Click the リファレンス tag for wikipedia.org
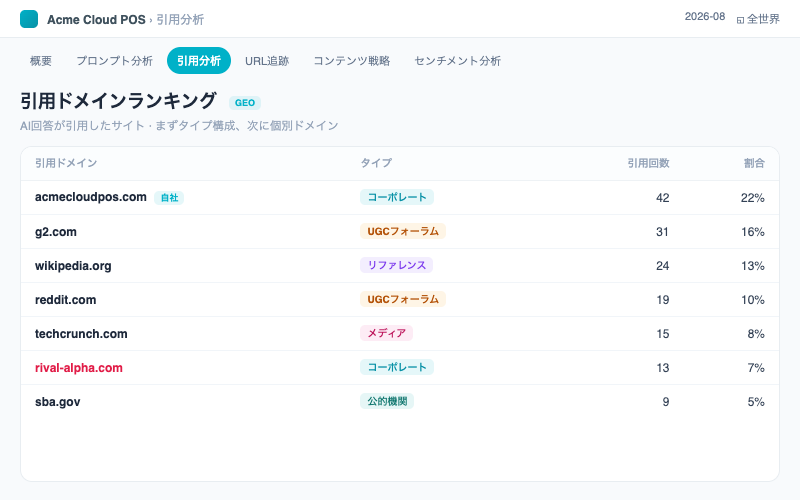 (x=396, y=265)
